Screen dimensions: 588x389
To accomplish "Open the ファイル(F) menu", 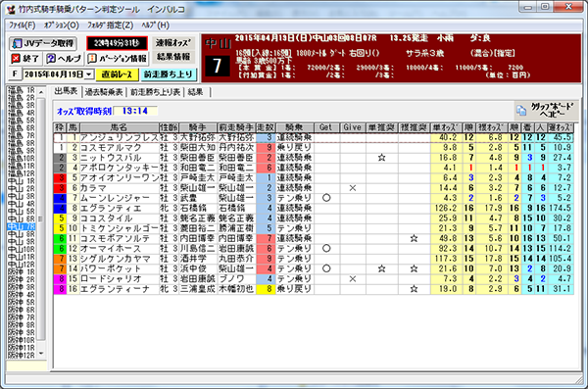I will coord(23,25).
